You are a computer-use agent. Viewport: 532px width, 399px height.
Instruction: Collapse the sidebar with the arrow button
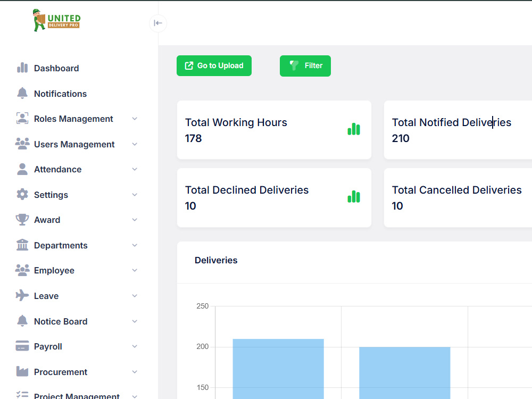(x=158, y=23)
